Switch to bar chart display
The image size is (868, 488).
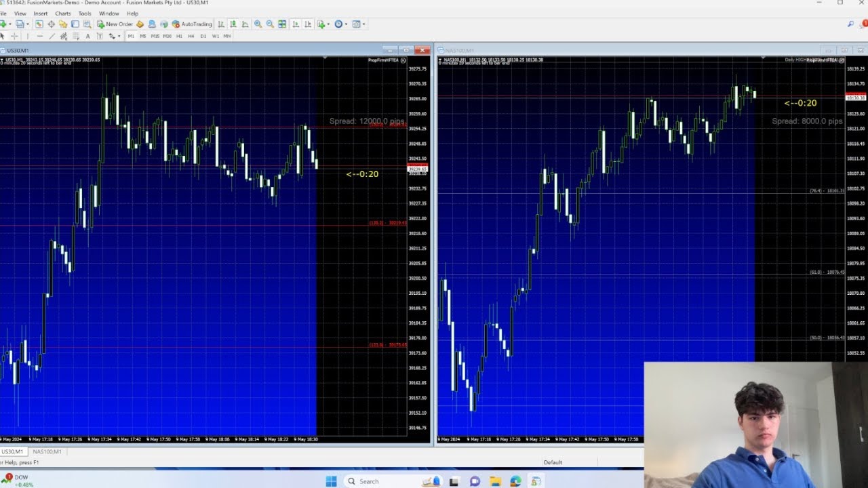point(220,24)
